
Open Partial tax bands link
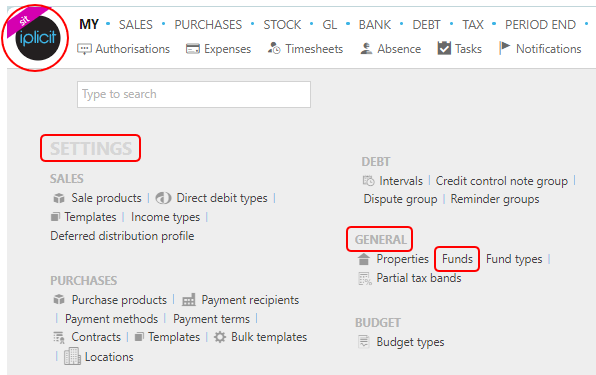419,278
